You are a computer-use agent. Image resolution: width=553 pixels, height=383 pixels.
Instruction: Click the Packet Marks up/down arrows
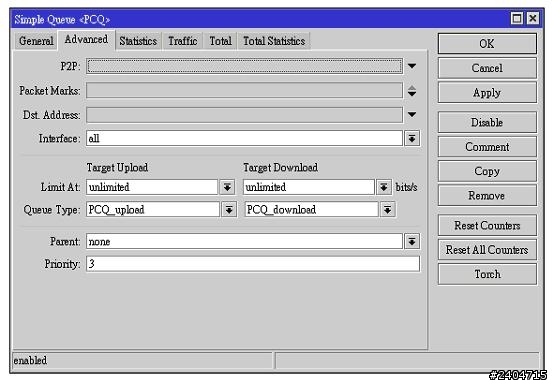click(412, 91)
